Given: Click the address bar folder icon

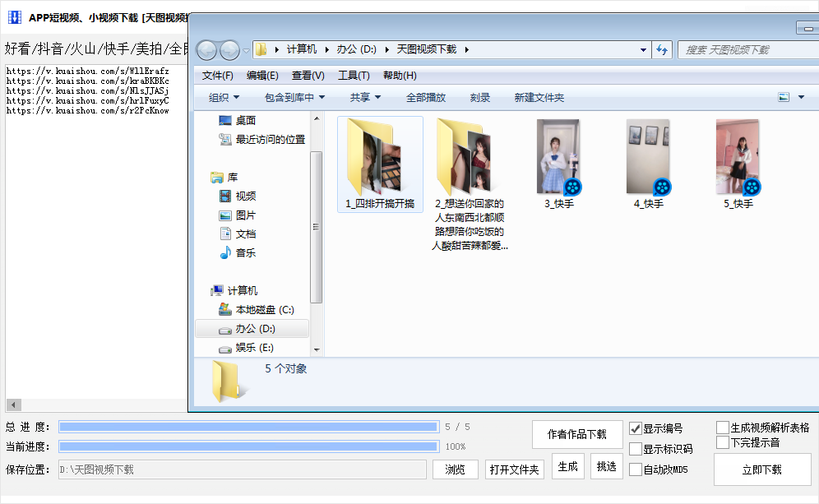Looking at the screenshot, I should click(261, 49).
